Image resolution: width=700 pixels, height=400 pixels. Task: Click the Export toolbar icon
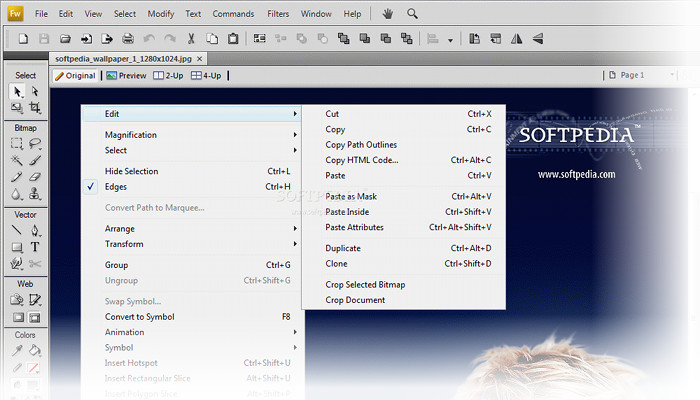pos(107,39)
